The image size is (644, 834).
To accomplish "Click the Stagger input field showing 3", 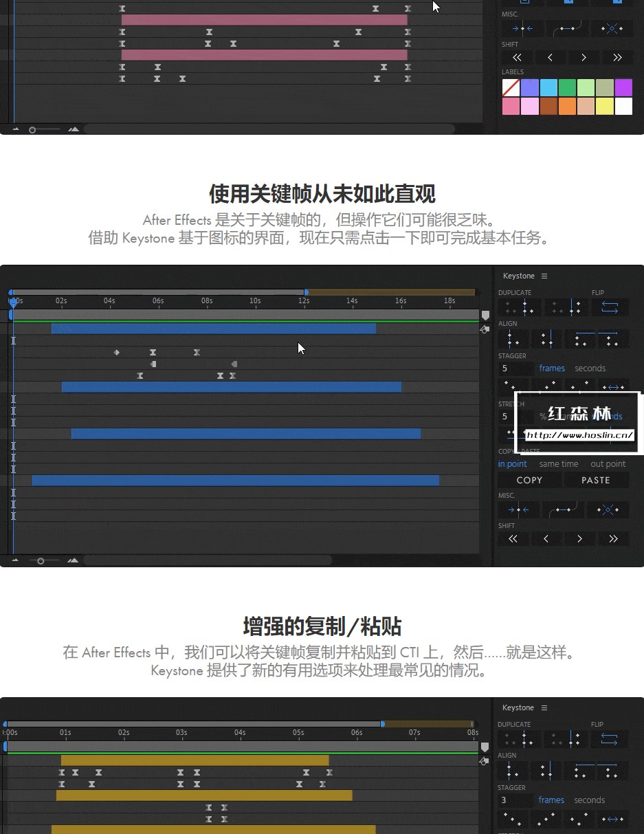I will (x=516, y=800).
